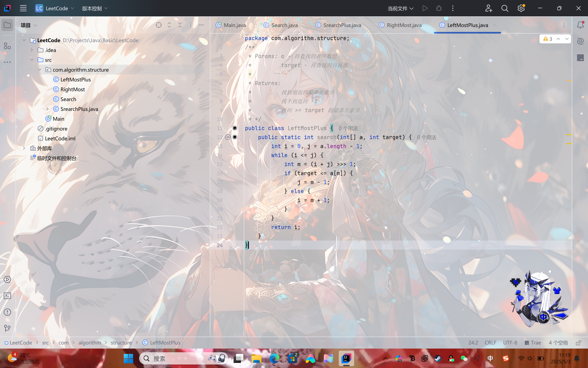Open project panel options menu
The image size is (588, 368).
190,25
